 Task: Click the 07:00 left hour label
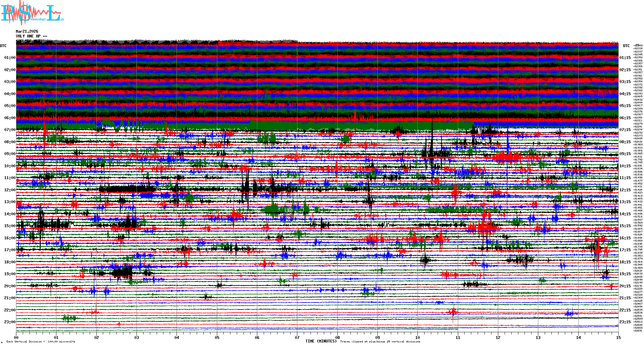[x=10, y=130]
